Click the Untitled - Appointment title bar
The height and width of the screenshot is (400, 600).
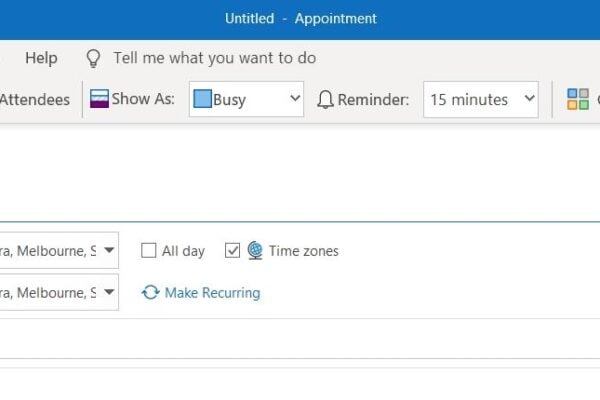[299, 19]
